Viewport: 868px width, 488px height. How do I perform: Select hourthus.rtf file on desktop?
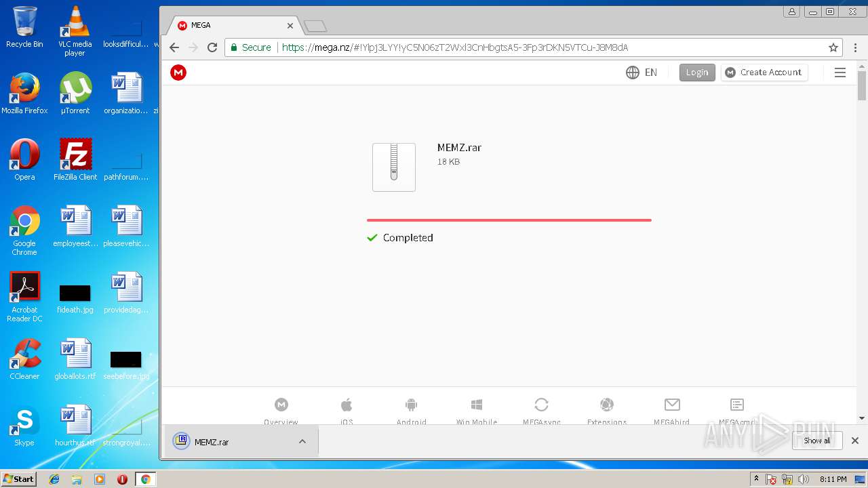[x=75, y=426]
